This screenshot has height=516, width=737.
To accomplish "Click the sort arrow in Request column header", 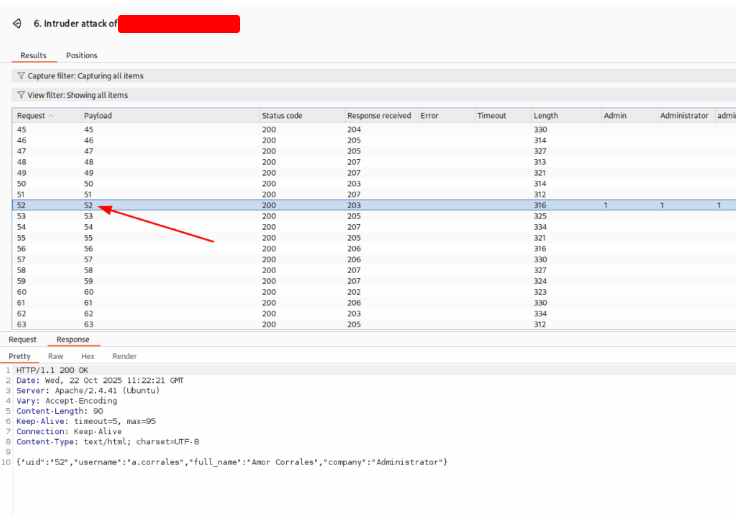I will (x=51, y=116).
